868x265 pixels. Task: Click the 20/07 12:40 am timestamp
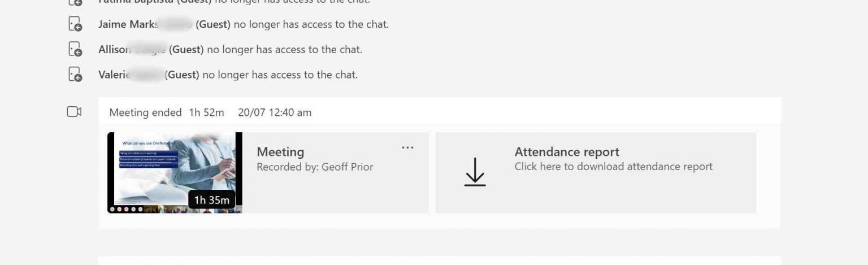coord(275,112)
